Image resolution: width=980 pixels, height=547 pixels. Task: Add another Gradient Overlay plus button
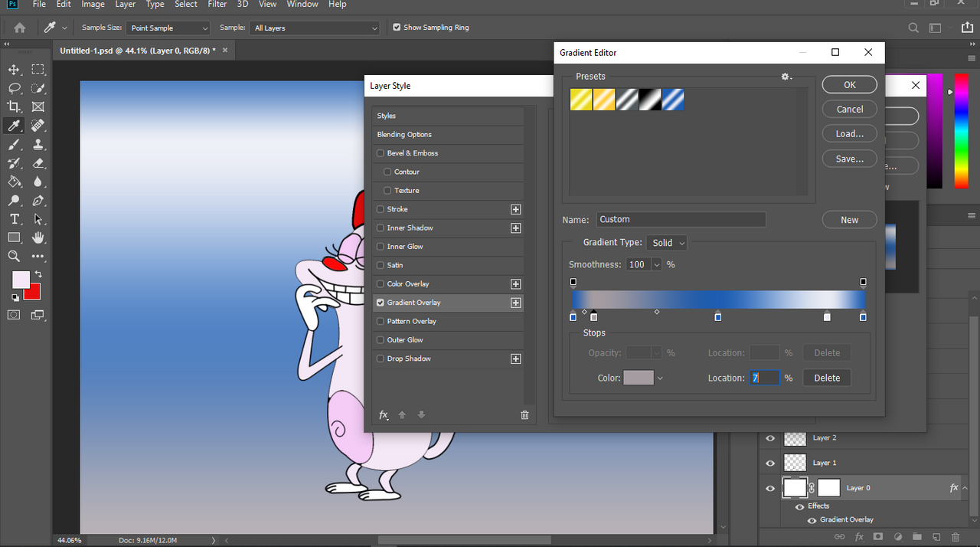coord(515,303)
